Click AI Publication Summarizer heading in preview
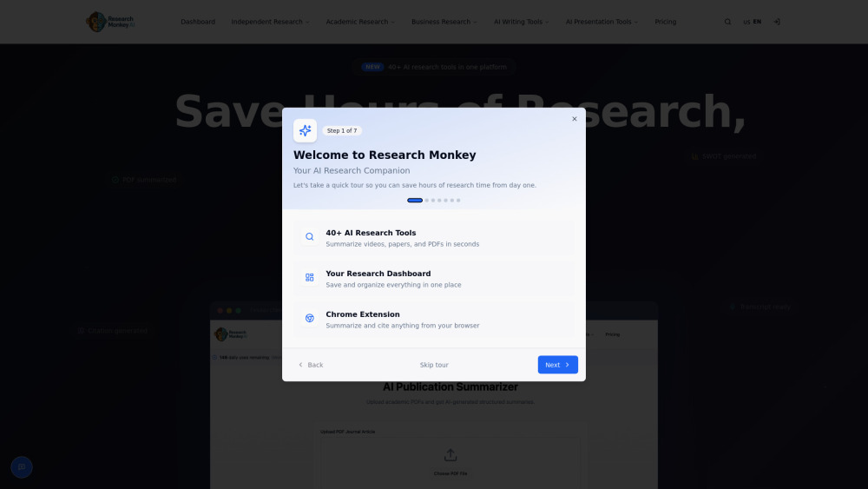 point(450,387)
